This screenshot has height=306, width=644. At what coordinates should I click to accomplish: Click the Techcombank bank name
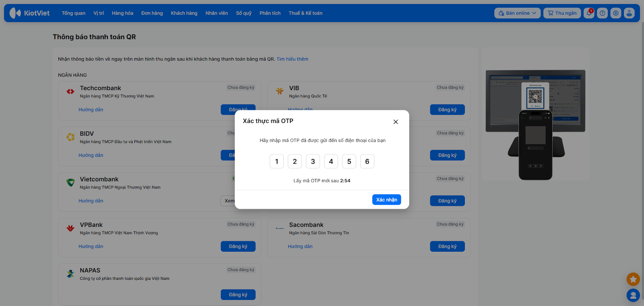pos(100,88)
